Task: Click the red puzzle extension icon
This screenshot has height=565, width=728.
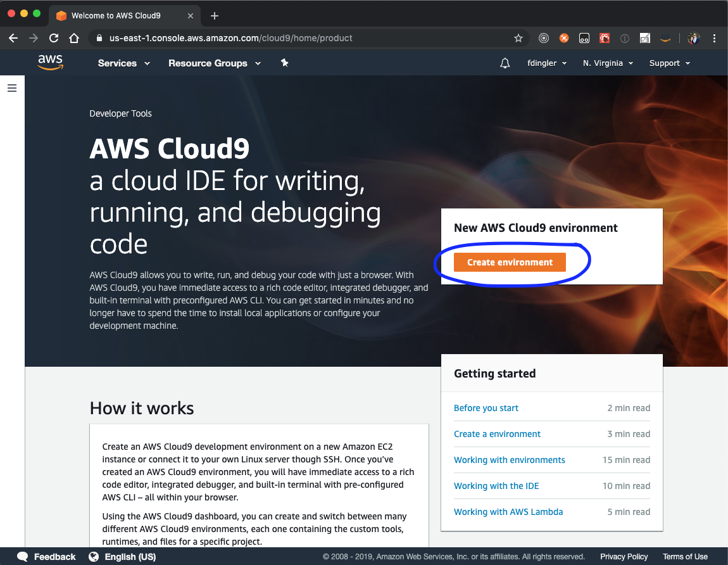Action: [x=605, y=38]
